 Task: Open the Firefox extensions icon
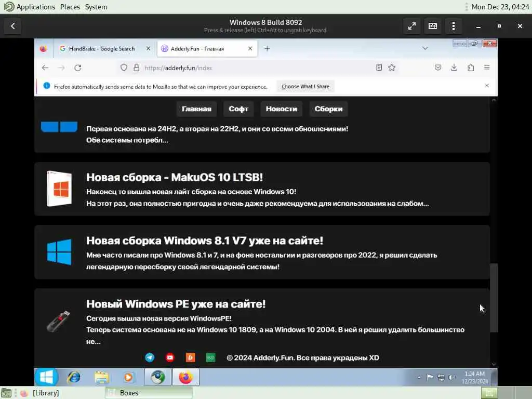pyautogui.click(x=471, y=68)
